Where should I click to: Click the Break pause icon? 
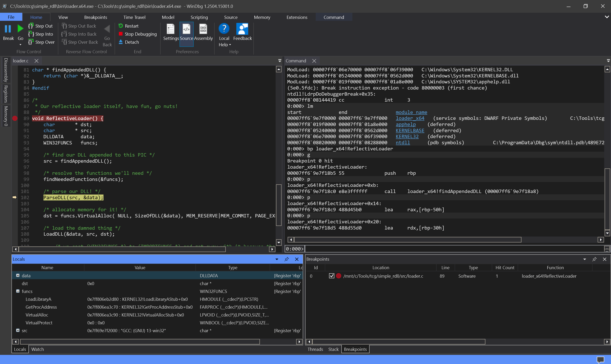coord(8,29)
